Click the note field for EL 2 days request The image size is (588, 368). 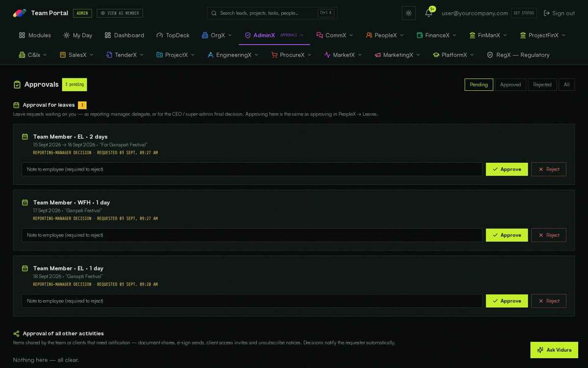(x=252, y=169)
